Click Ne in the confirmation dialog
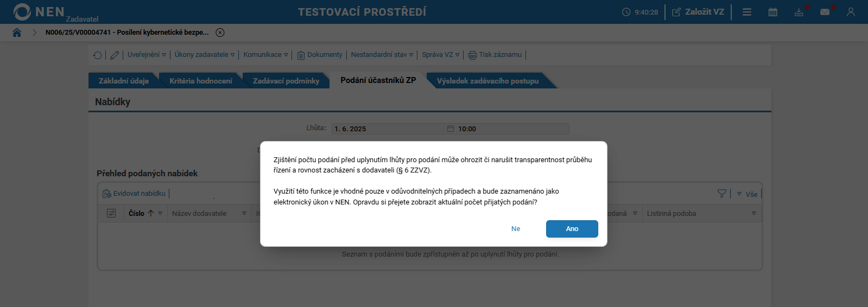This screenshot has width=868, height=307. point(516,229)
